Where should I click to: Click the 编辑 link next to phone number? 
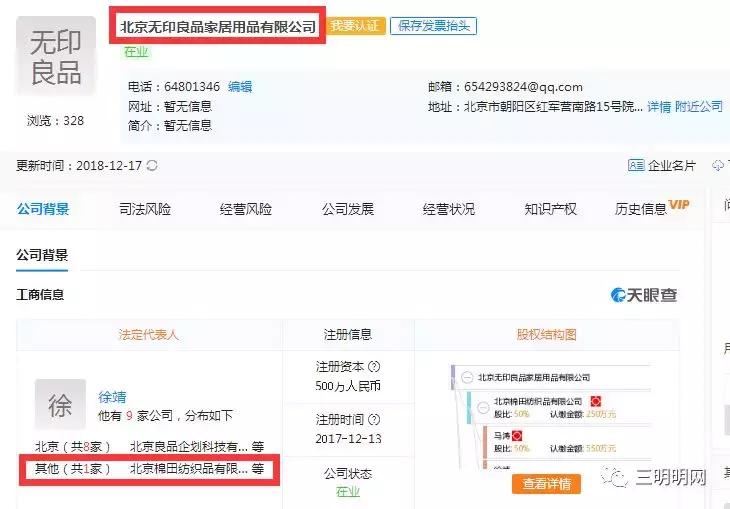click(x=240, y=87)
